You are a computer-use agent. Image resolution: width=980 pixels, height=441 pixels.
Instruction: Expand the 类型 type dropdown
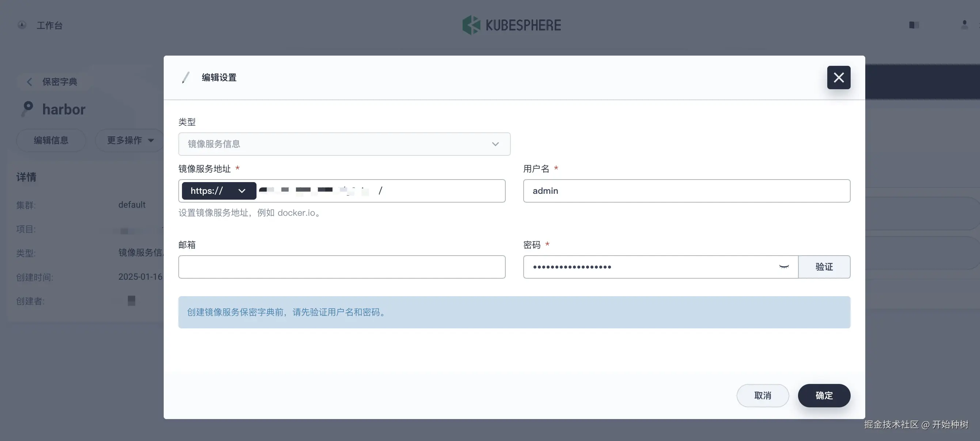(344, 144)
